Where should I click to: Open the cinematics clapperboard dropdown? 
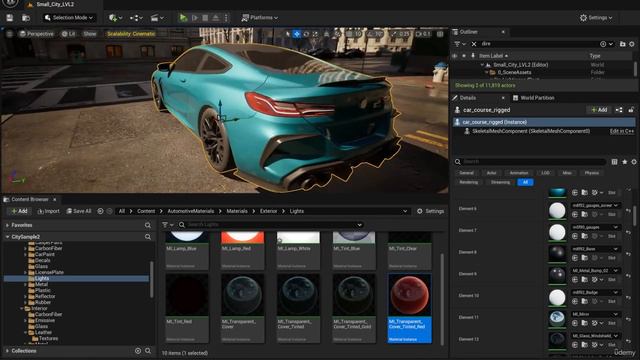coord(157,18)
